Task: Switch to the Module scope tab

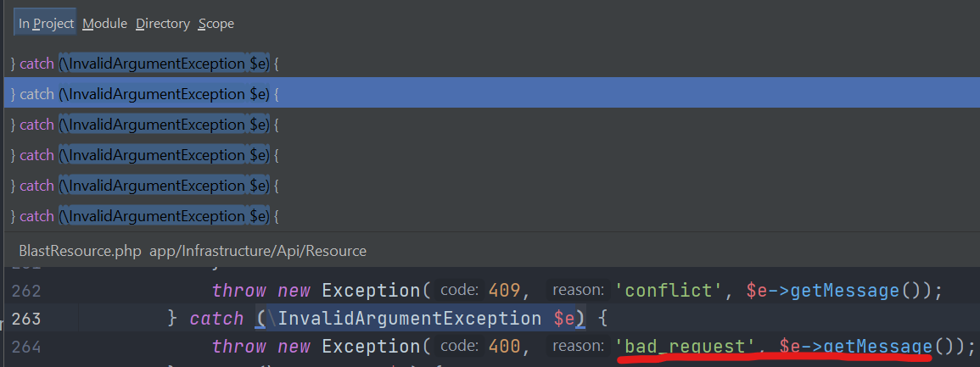Action: click(x=104, y=24)
